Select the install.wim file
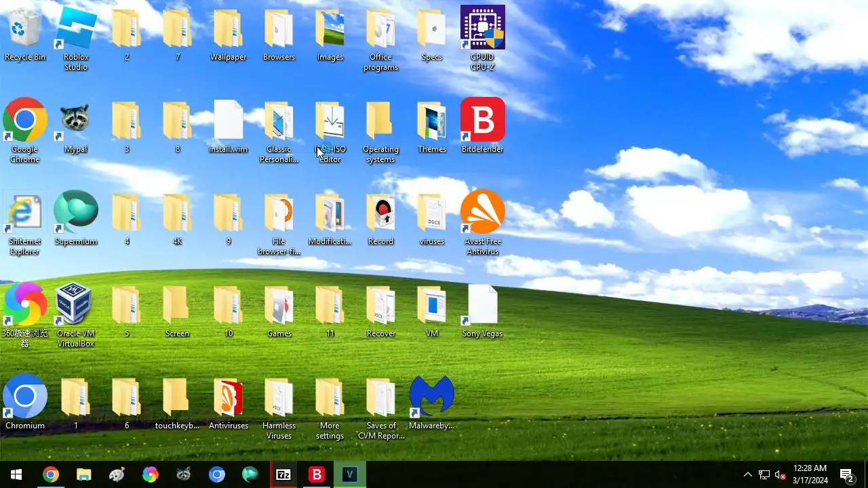 (x=229, y=126)
